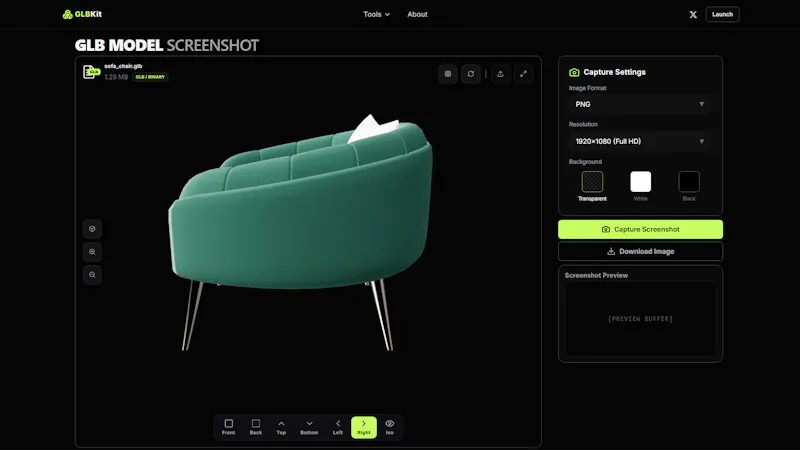
Task: Open the About page
Action: 417,14
